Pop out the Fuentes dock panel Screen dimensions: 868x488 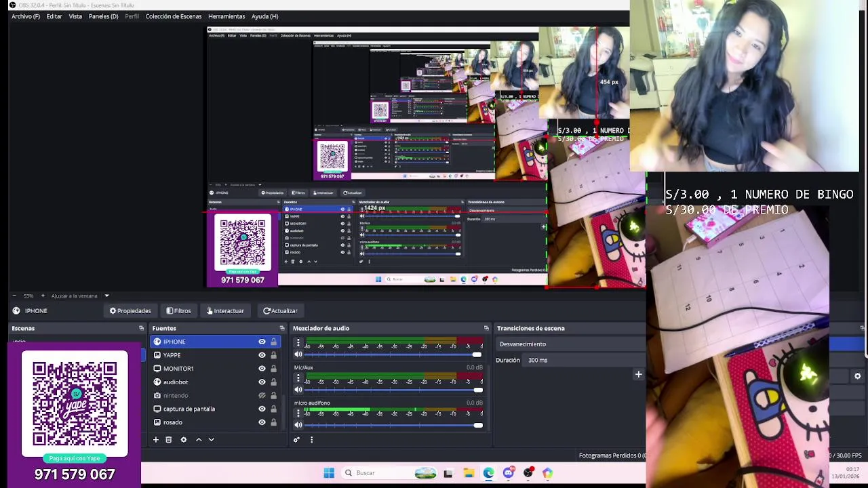pyautogui.click(x=282, y=328)
